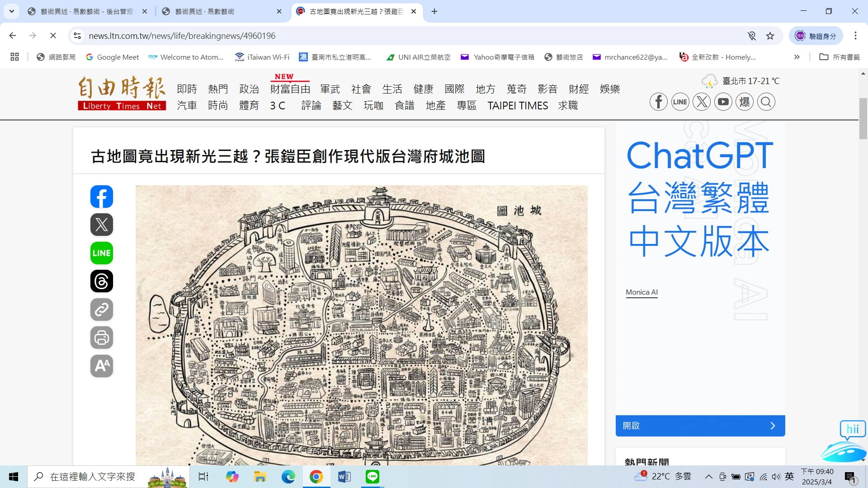The image size is (868, 488).
Task: Share article via Facebook icon beside article
Action: coord(101,197)
